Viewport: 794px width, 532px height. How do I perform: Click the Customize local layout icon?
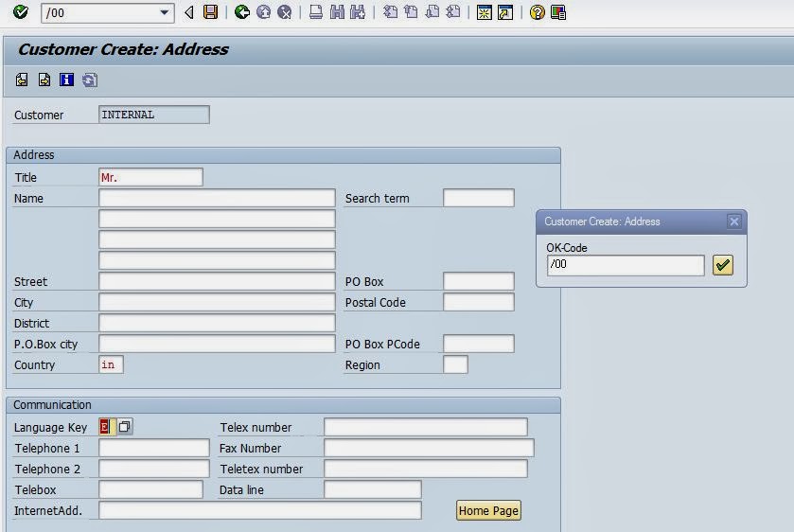click(558, 12)
